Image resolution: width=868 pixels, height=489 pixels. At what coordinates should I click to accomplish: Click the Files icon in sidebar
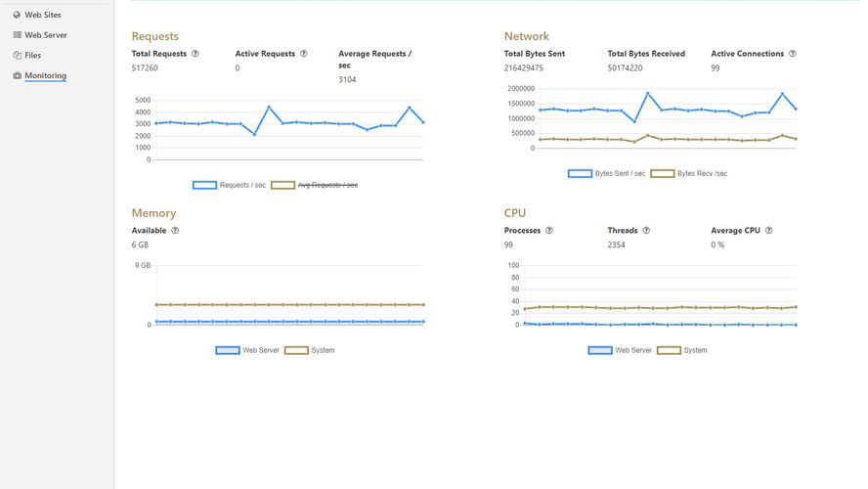pos(17,56)
